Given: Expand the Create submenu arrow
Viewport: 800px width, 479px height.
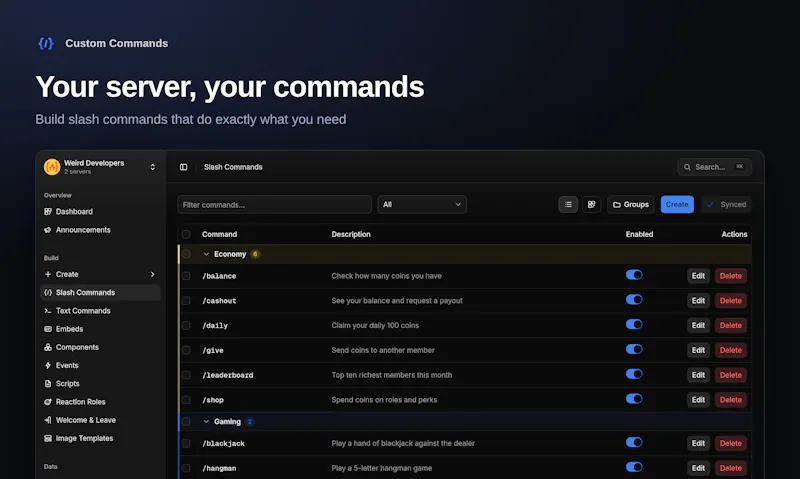Looking at the screenshot, I should coord(152,274).
